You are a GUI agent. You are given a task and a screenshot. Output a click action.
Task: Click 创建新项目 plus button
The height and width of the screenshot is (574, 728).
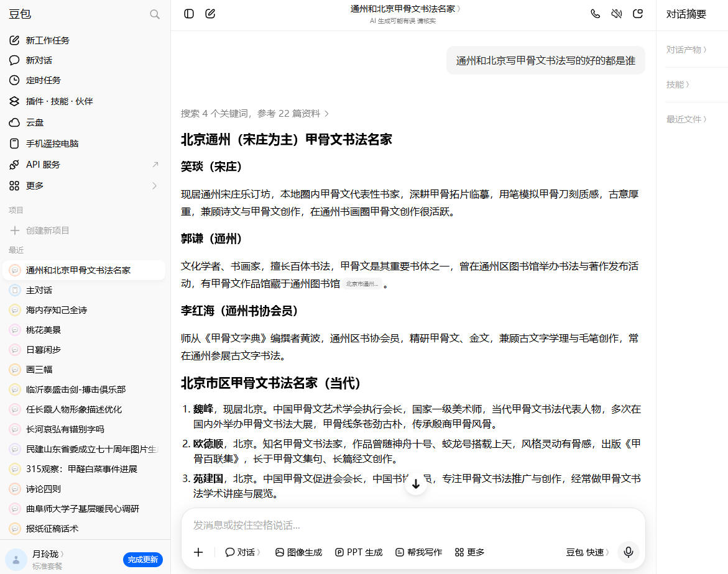coord(15,230)
